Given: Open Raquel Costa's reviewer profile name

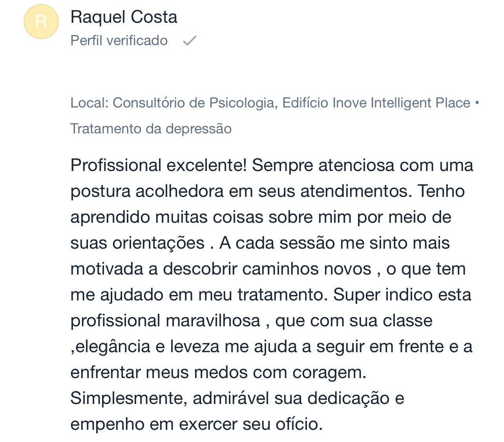Looking at the screenshot, I should pyautogui.click(x=124, y=17).
